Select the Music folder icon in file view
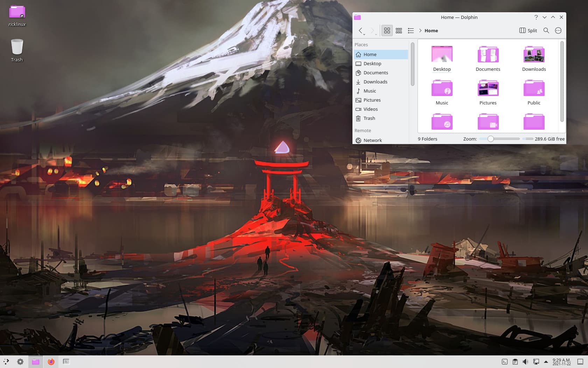 442,88
